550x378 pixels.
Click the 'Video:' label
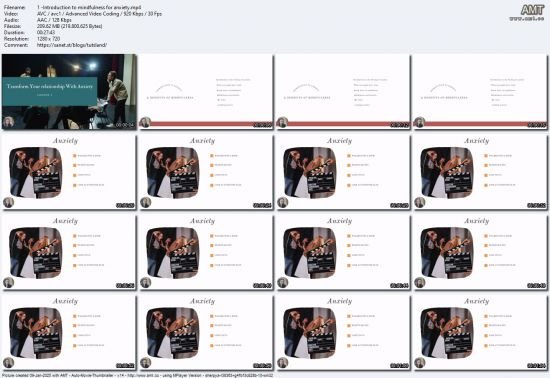10,13
